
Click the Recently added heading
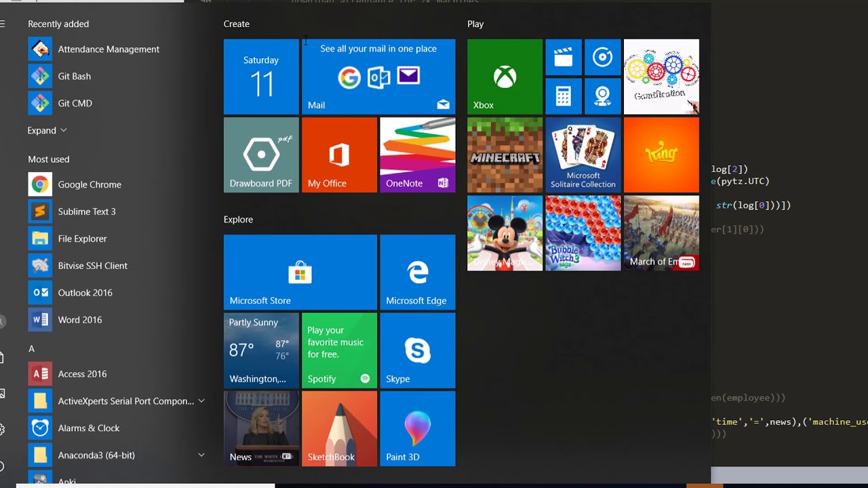tap(58, 24)
